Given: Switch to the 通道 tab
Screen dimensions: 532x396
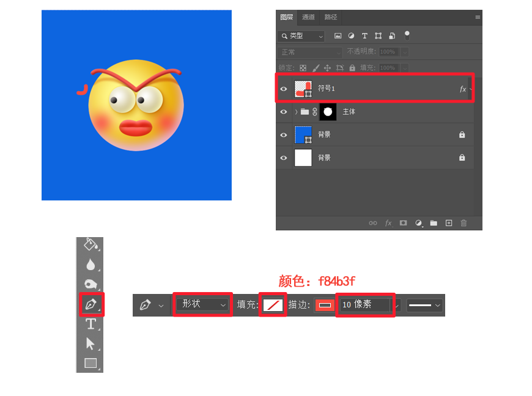Looking at the screenshot, I should pyautogui.click(x=308, y=17).
